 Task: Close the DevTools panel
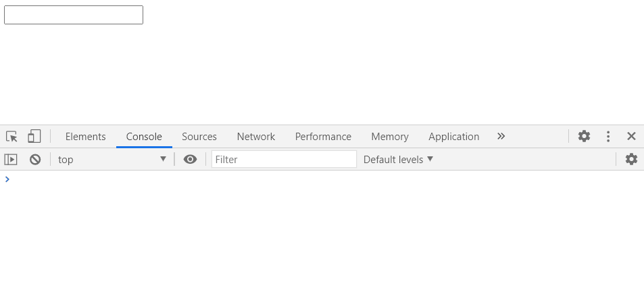click(x=631, y=136)
